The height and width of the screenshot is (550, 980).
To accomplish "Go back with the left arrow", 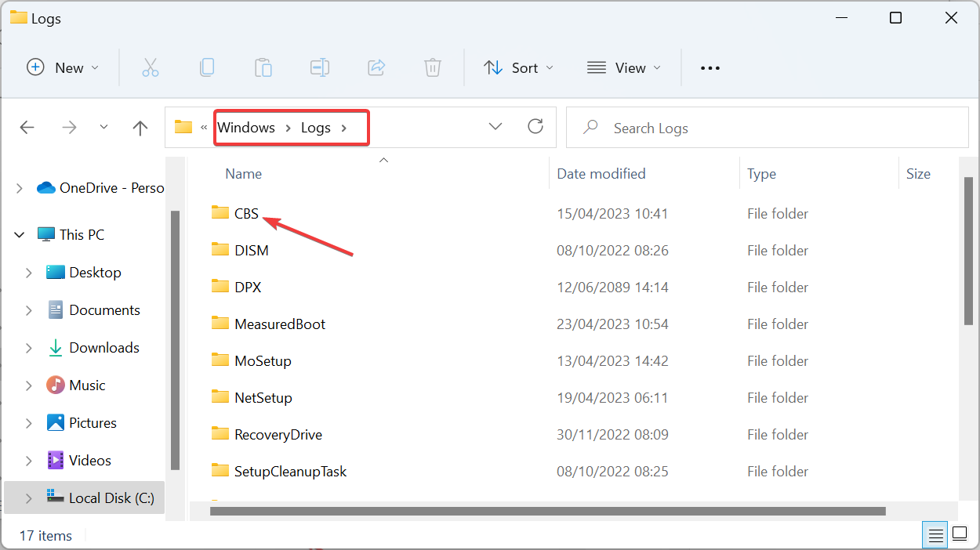I will (27, 128).
